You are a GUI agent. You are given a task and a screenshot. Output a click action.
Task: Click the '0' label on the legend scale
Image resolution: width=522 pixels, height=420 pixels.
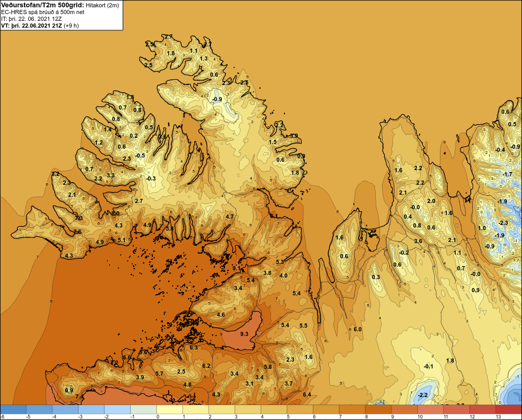tap(158, 417)
